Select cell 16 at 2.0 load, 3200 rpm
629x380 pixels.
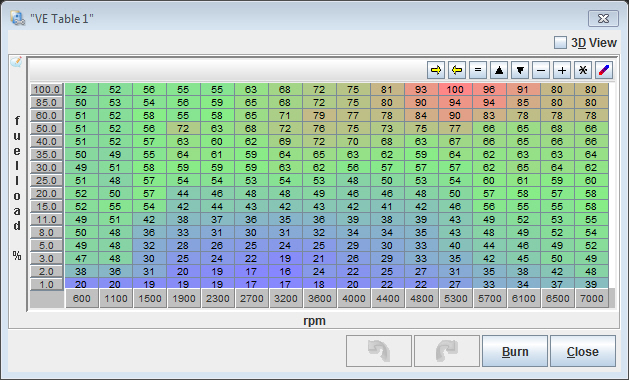tap(285, 271)
